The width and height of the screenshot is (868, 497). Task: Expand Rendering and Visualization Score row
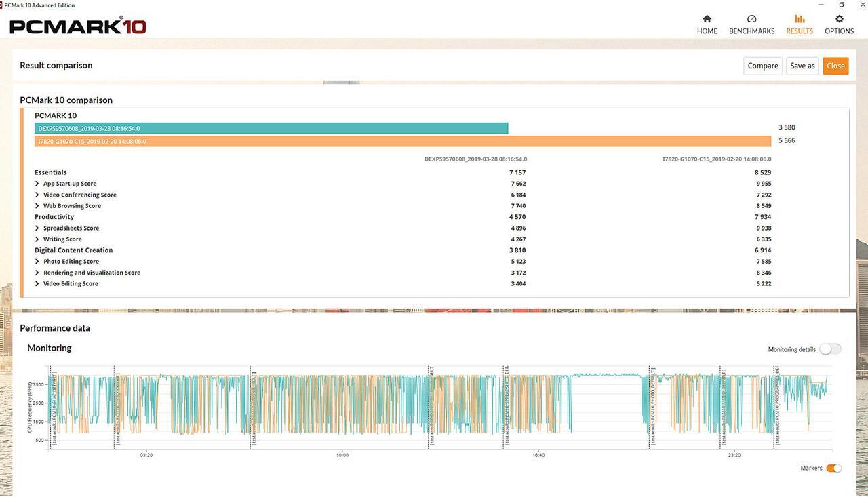point(37,273)
